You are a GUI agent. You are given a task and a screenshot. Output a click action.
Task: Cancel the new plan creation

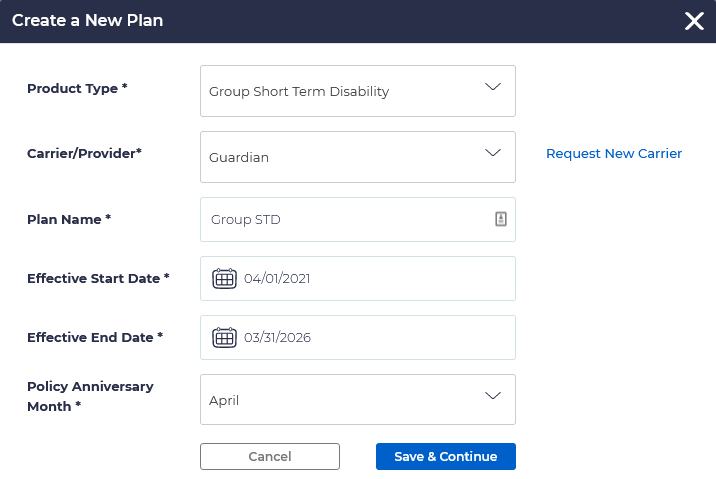click(x=270, y=457)
